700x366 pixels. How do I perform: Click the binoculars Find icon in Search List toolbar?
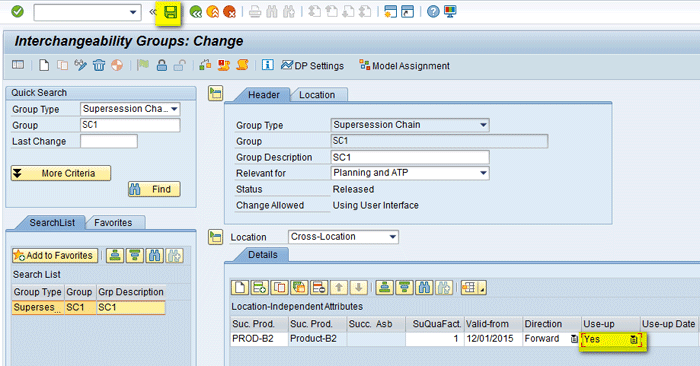[x=154, y=256]
